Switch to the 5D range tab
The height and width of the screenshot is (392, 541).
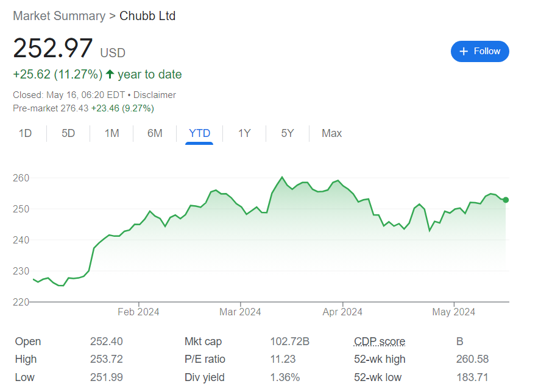point(68,133)
